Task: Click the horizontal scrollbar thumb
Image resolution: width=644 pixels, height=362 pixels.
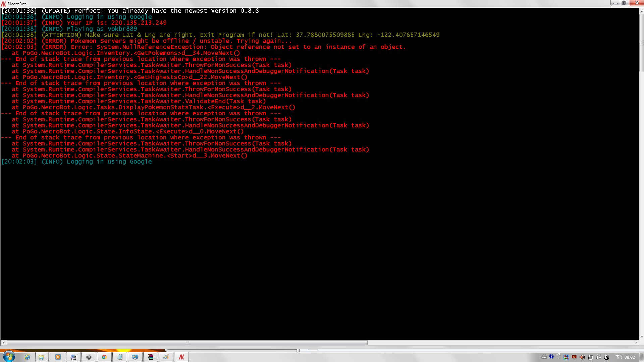Action: 187,343
